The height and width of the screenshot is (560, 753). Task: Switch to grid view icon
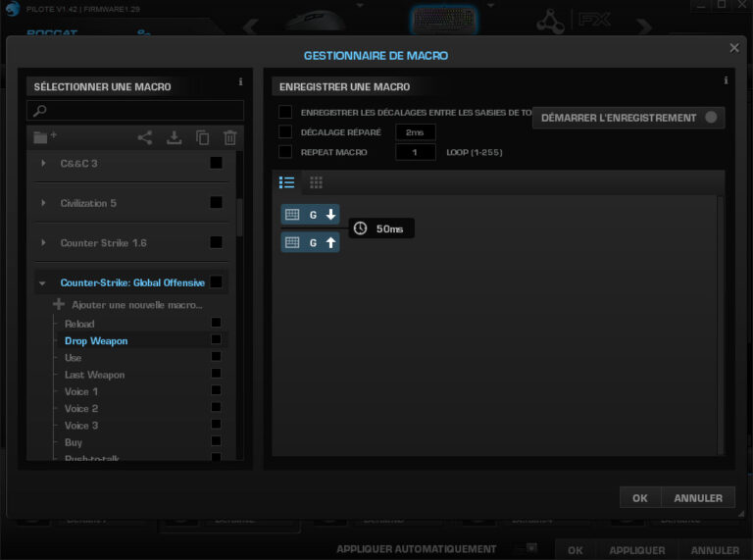coord(316,182)
